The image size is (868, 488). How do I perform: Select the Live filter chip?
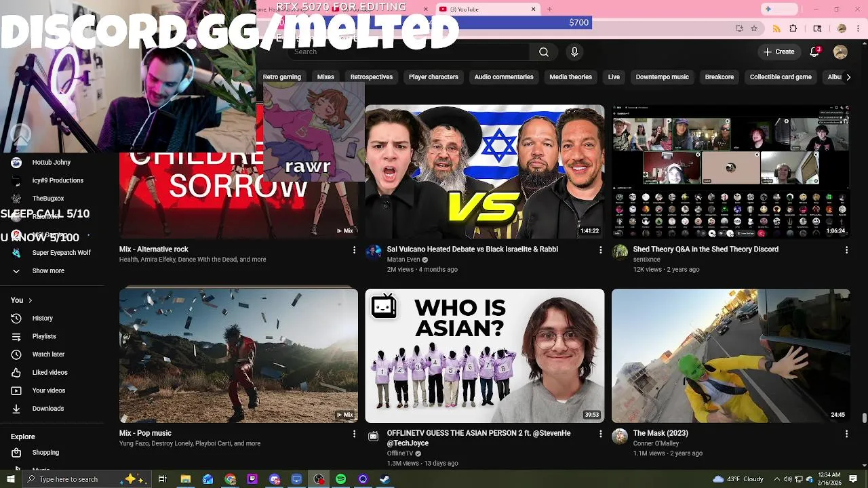(614, 77)
